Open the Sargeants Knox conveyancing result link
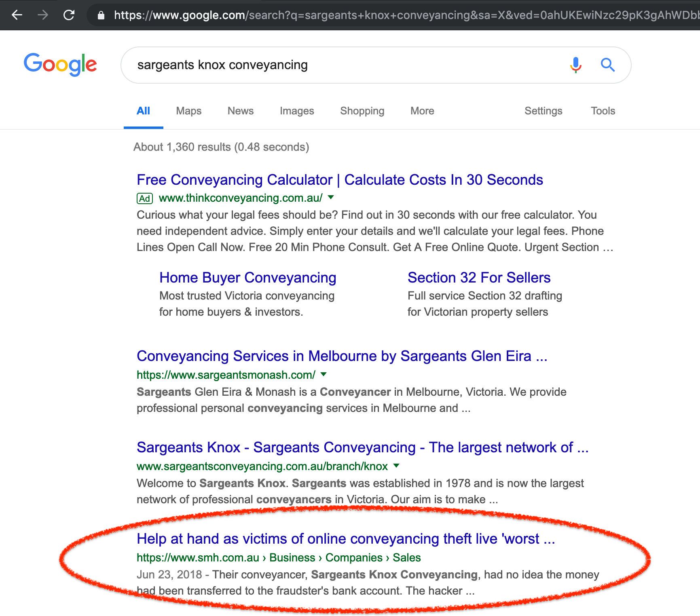 pos(362,447)
